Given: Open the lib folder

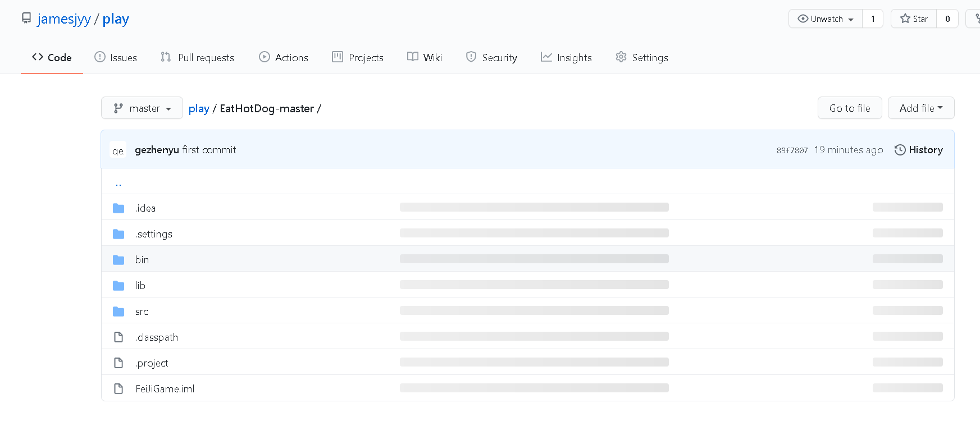Looking at the screenshot, I should point(140,286).
